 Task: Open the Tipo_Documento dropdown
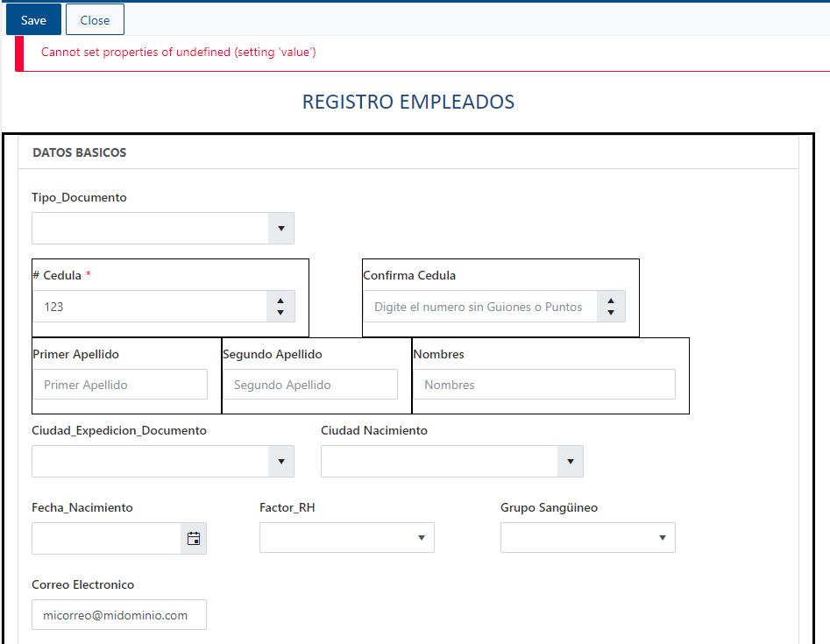[x=163, y=228]
